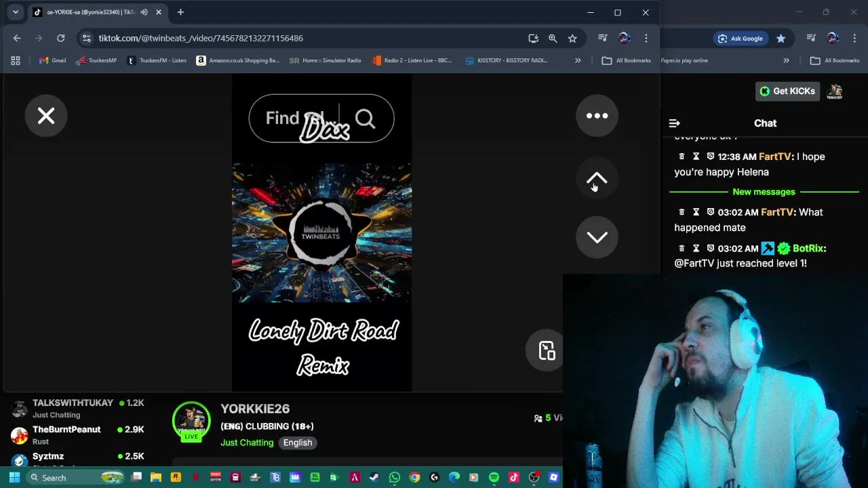Open Spotify from the taskbar
The height and width of the screenshot is (488, 868).
494,478
